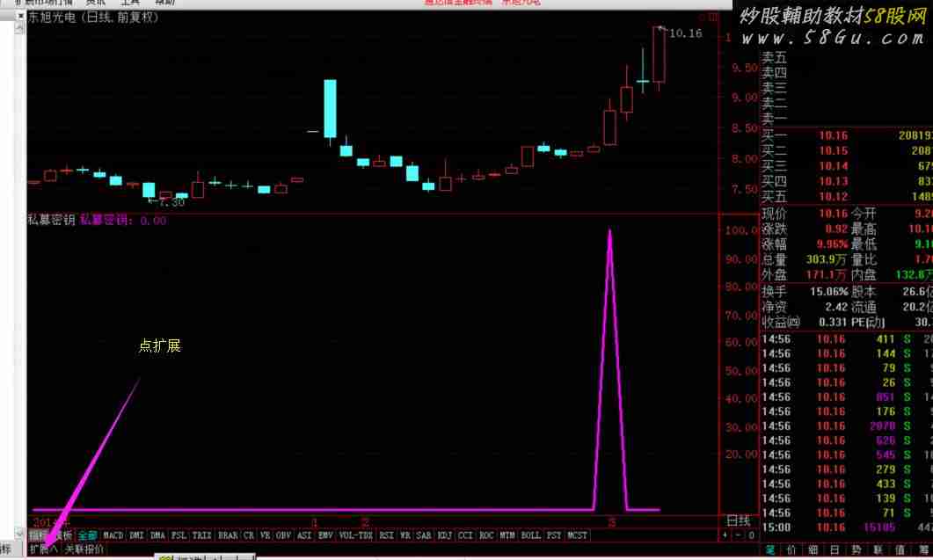Select the SAR indicator tab
Viewport: 933px width, 560px height.
tap(424, 535)
